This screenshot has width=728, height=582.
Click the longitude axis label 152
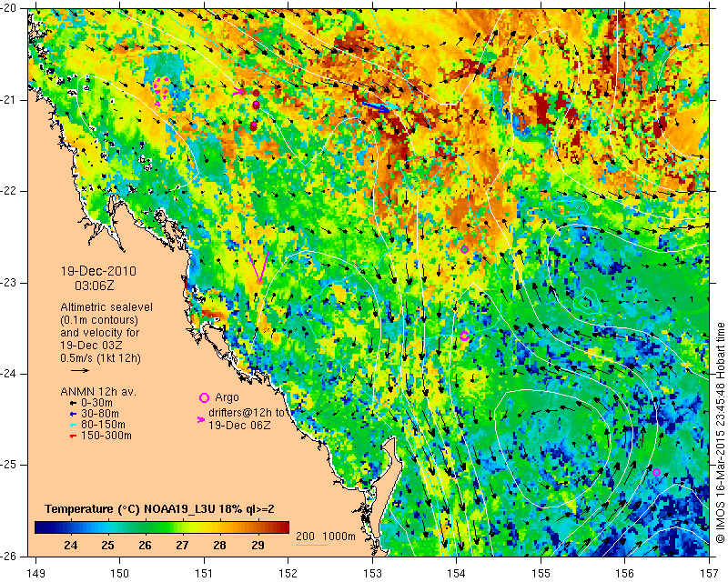288,573
